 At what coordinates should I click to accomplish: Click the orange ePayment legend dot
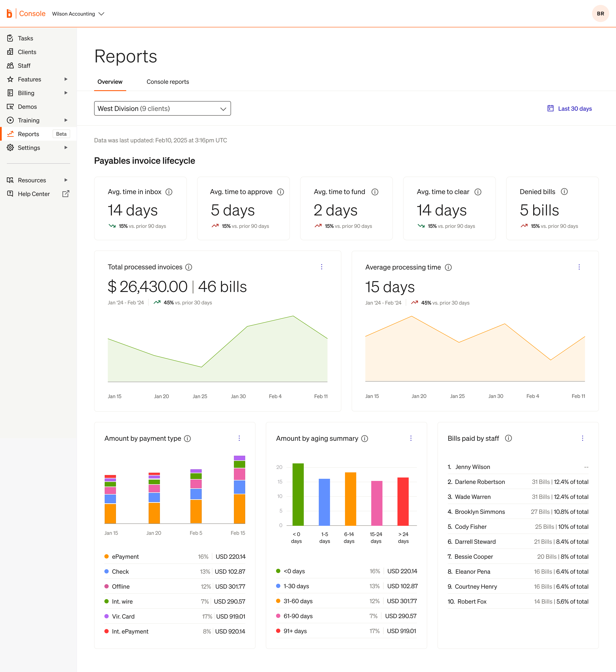107,556
